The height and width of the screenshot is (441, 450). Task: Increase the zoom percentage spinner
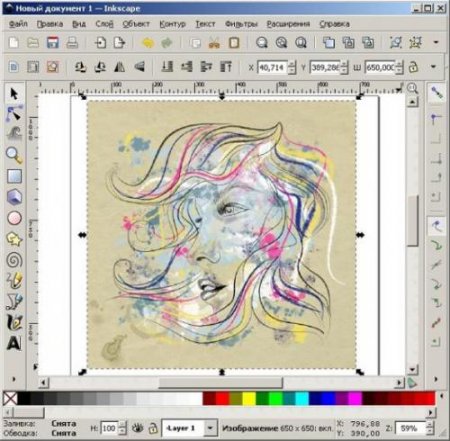pos(431,425)
